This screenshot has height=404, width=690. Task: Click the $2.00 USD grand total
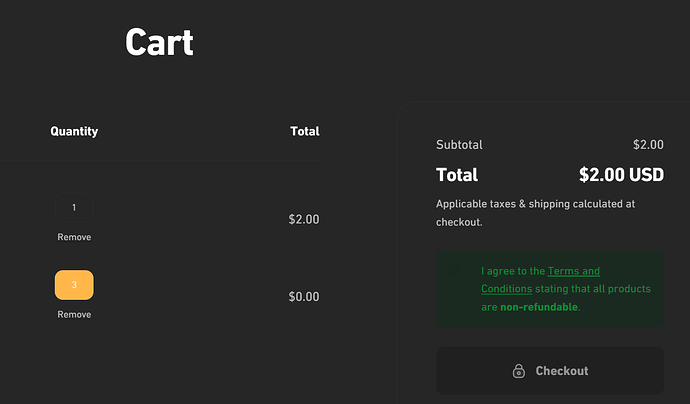click(x=621, y=175)
